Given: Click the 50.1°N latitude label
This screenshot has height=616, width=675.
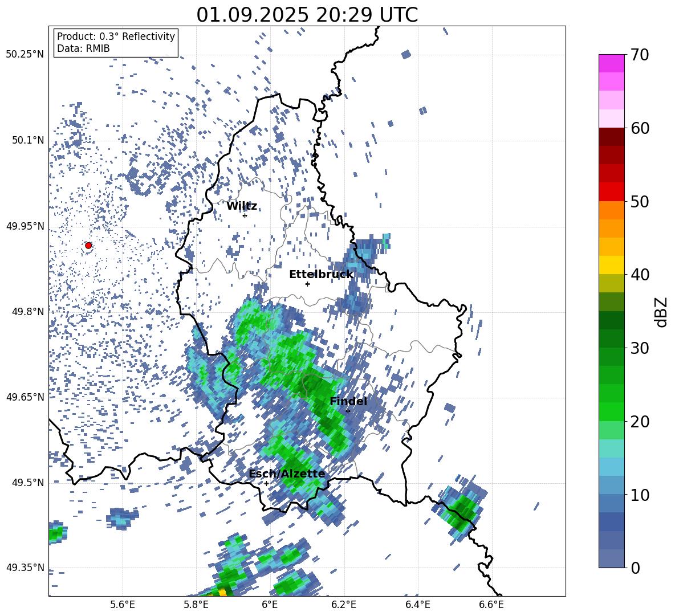Looking at the screenshot, I should tap(28, 140).
